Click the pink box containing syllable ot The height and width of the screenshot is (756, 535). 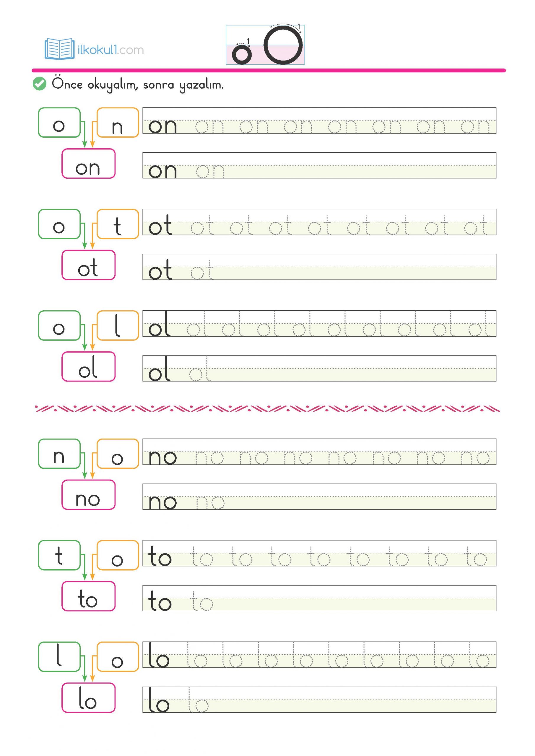click(x=88, y=265)
